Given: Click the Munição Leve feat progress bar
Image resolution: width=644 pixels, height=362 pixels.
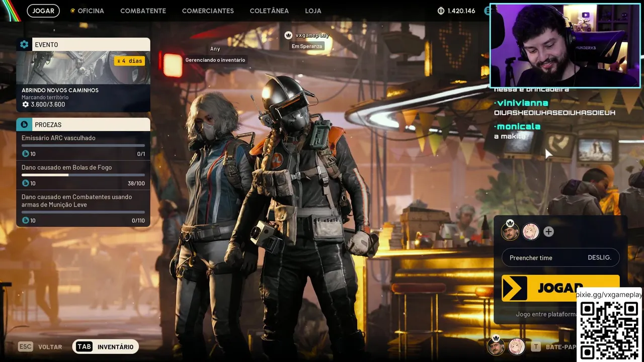Looking at the screenshot, I should tap(83, 212).
